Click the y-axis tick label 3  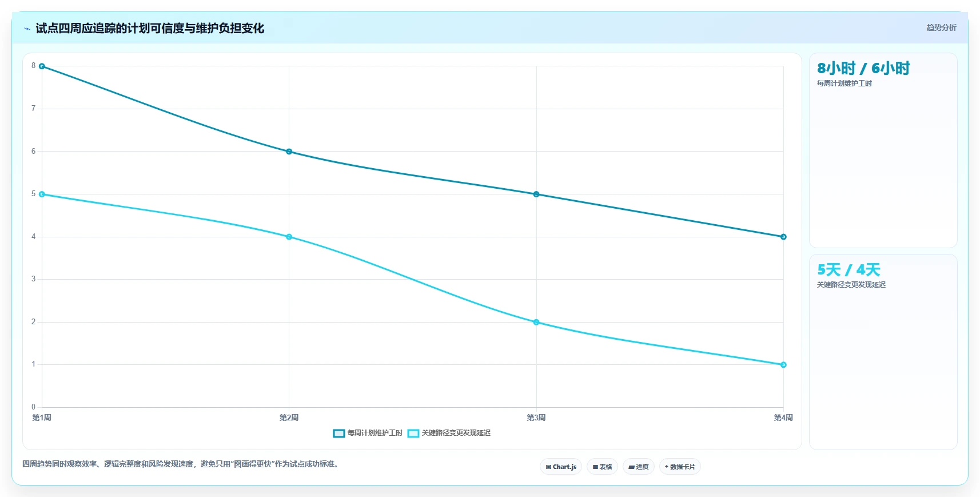point(33,279)
